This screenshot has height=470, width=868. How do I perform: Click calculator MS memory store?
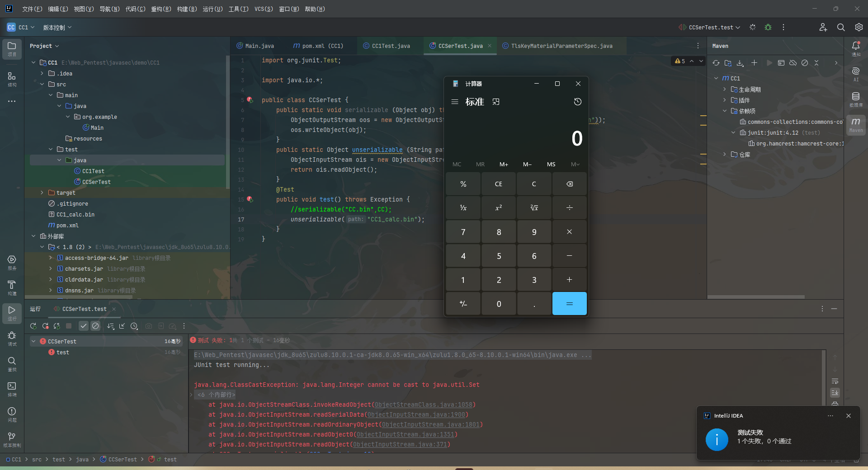pyautogui.click(x=551, y=164)
